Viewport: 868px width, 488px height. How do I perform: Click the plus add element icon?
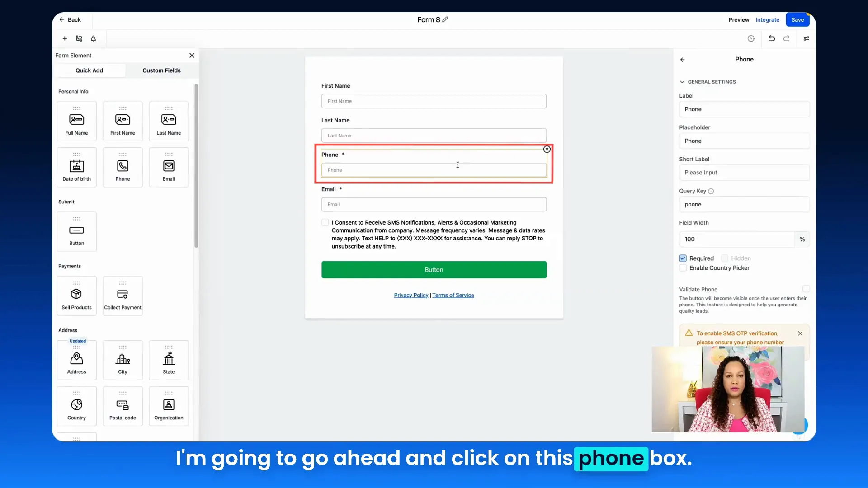65,38
